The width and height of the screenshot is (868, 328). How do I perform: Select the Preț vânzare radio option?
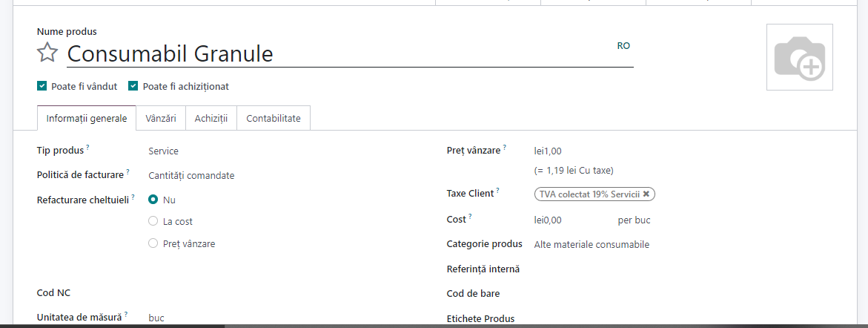(x=153, y=243)
